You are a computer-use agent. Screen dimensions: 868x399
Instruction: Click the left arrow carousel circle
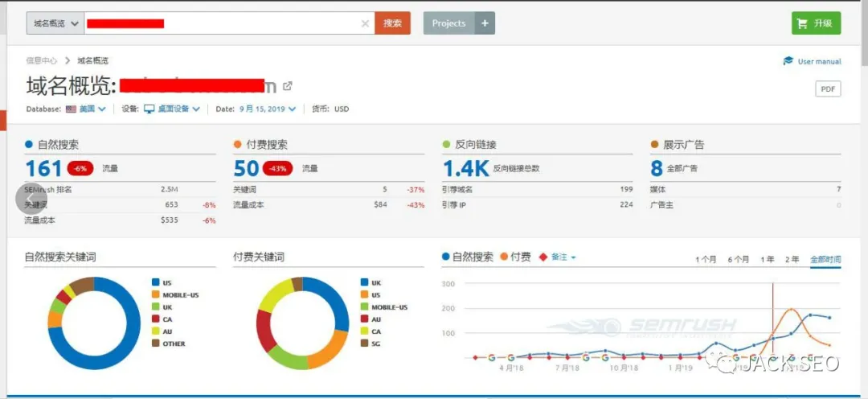tap(31, 199)
